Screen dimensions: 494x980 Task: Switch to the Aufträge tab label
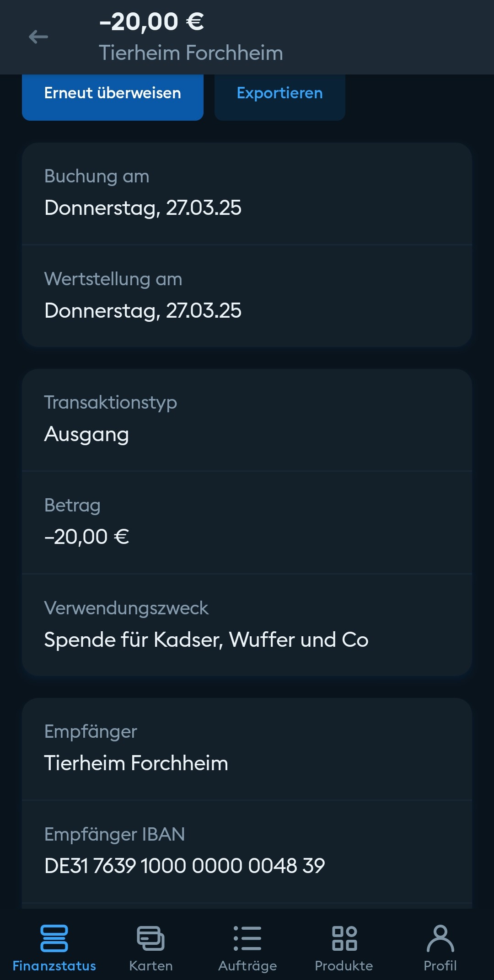[247, 966]
